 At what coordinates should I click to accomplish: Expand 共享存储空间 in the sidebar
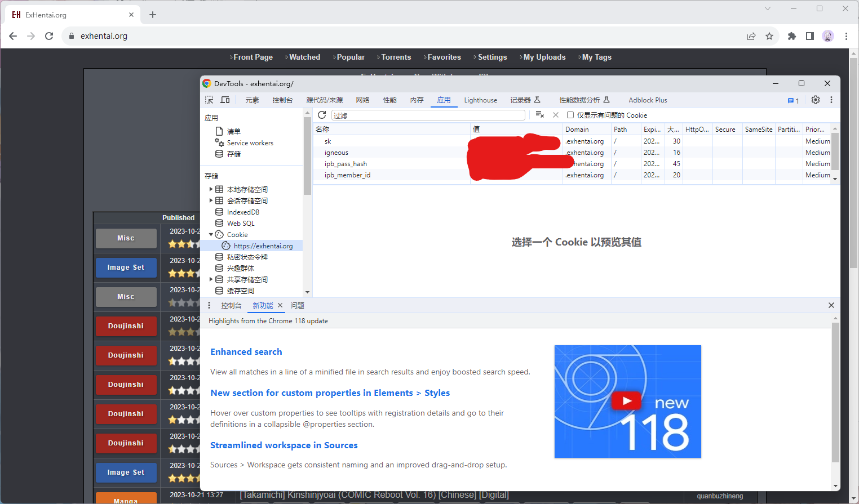pos(211,279)
